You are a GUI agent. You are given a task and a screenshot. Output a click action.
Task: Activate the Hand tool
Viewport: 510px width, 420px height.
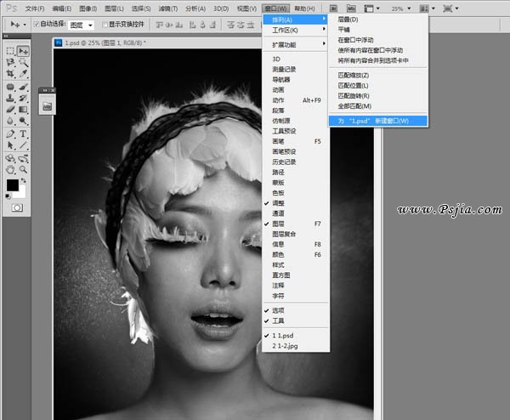[10, 158]
